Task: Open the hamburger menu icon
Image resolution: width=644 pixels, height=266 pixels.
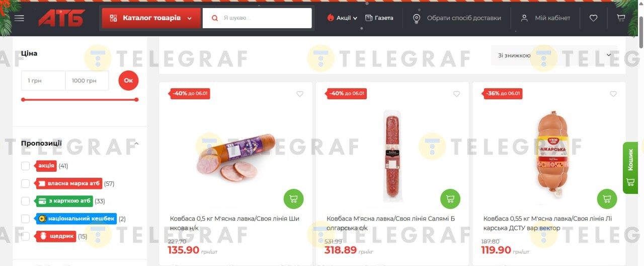Action: pyautogui.click(x=19, y=18)
